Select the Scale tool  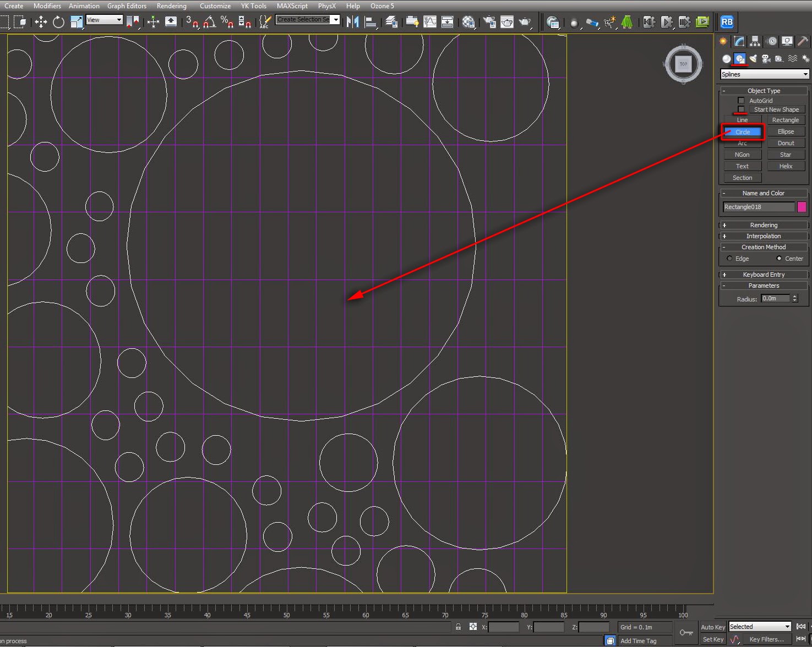coord(77,22)
